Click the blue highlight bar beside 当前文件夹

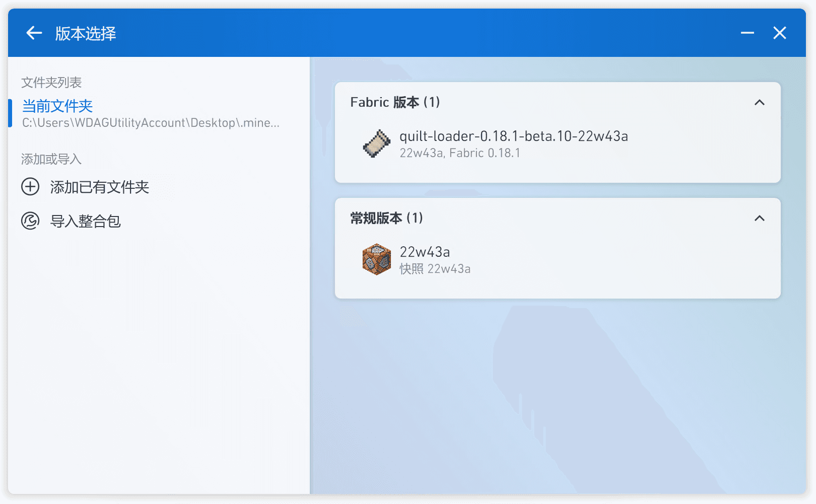point(10,113)
